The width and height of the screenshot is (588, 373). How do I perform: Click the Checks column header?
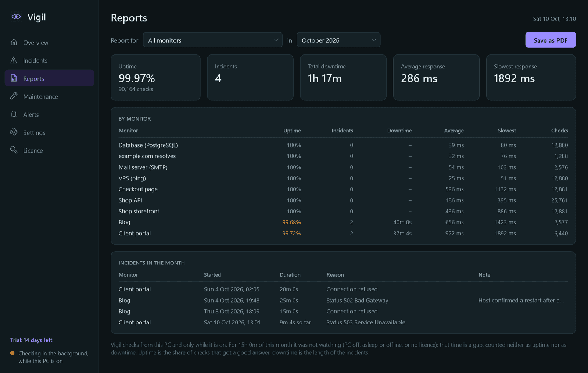(559, 131)
